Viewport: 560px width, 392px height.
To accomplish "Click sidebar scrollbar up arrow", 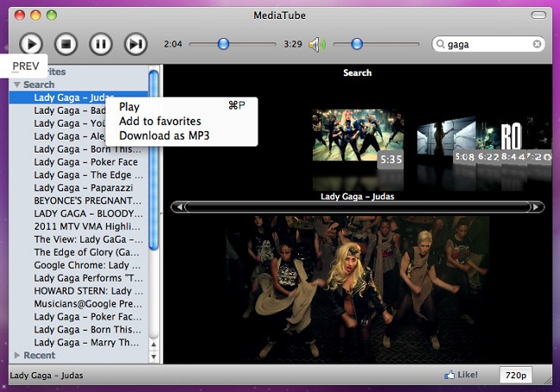I will [x=153, y=345].
